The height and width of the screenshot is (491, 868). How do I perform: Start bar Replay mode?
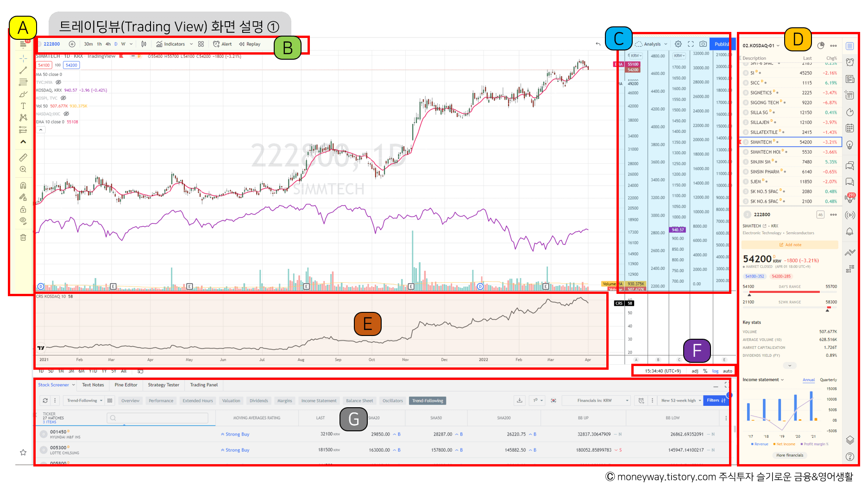coord(250,44)
